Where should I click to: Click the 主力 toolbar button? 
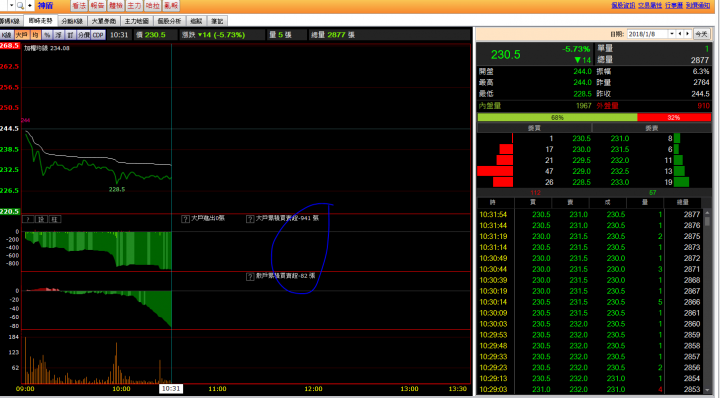134,6
